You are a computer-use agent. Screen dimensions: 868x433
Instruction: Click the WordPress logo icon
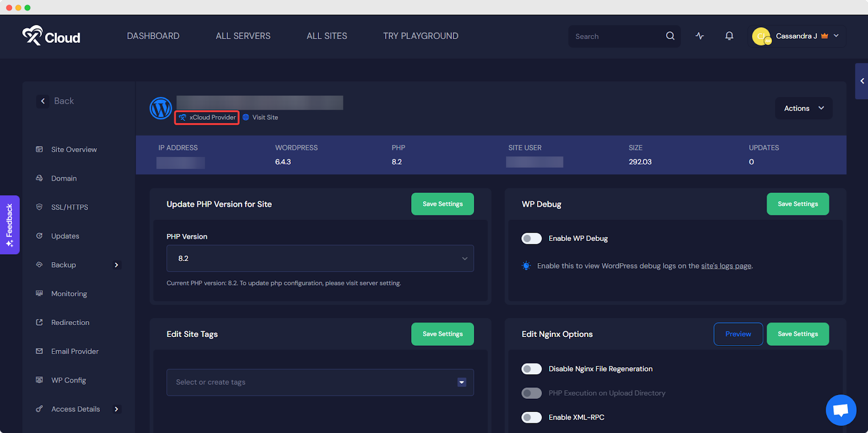(x=161, y=108)
